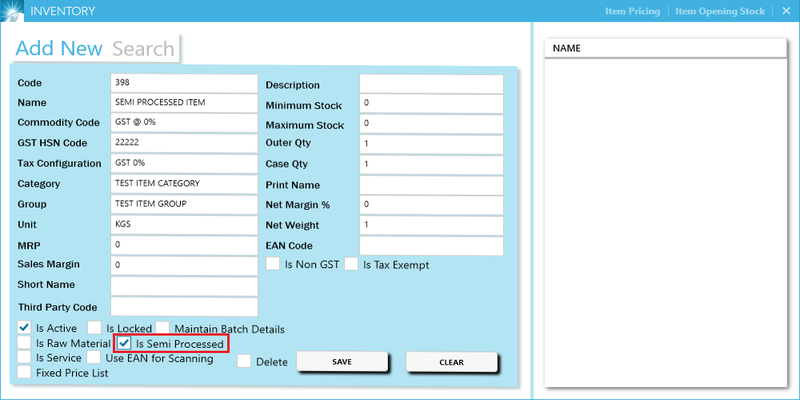Enable the Is Raw Material checkbox
Screen dimensions: 800x400
tap(25, 343)
